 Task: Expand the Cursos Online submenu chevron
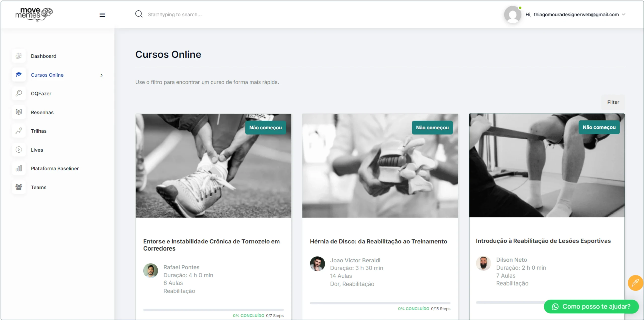(x=101, y=75)
